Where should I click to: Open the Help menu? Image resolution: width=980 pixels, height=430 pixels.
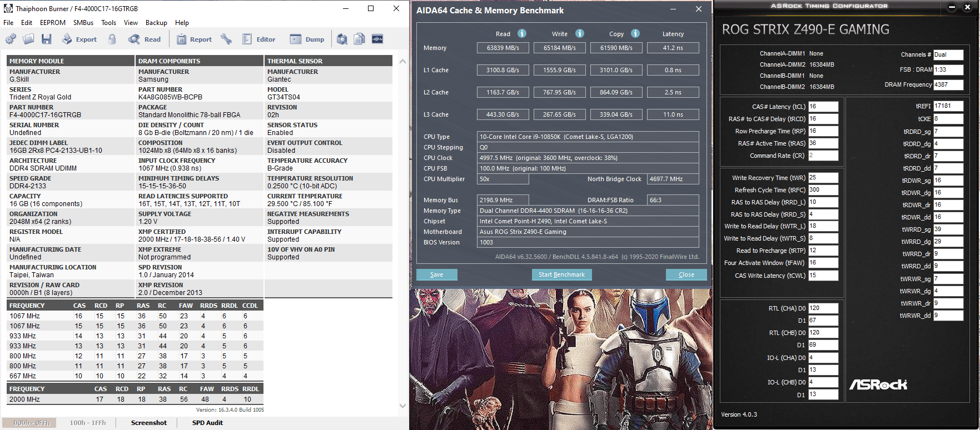click(182, 23)
